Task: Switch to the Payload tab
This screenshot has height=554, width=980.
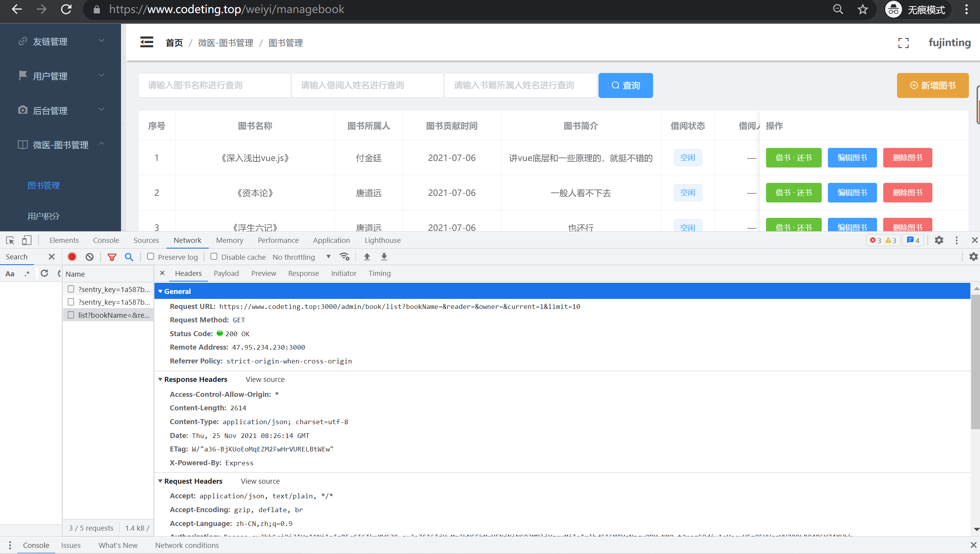Action: (226, 273)
